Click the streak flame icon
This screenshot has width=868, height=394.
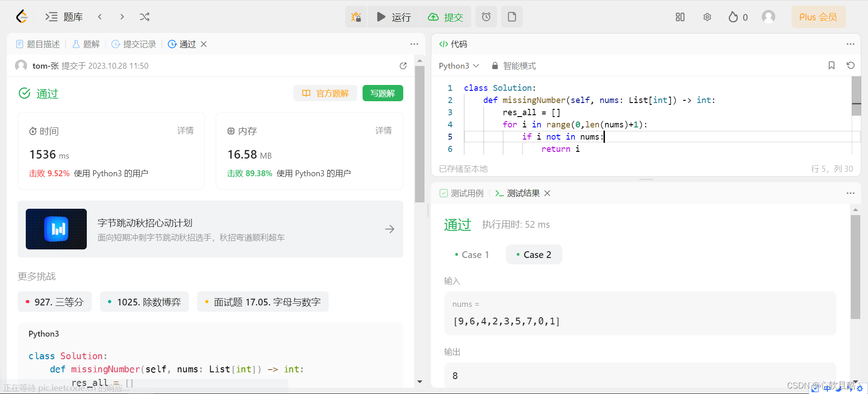click(x=733, y=17)
